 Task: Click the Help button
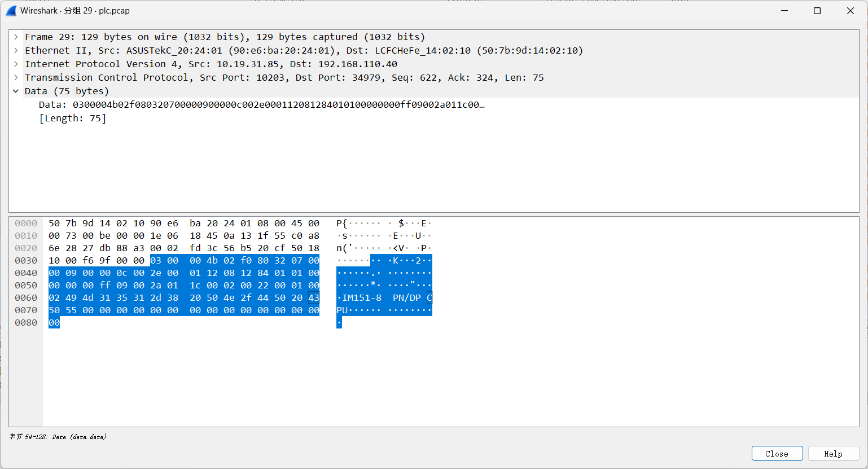click(833, 454)
